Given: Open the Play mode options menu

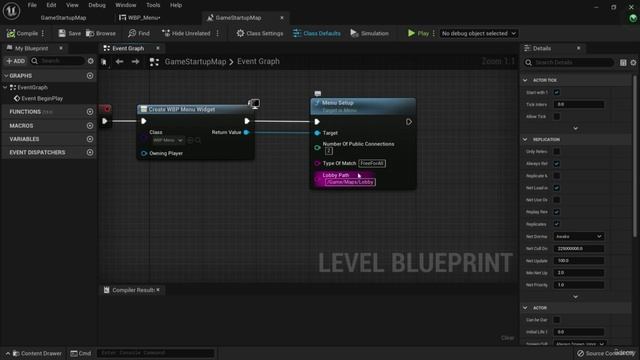Looking at the screenshot, I should (433, 33).
